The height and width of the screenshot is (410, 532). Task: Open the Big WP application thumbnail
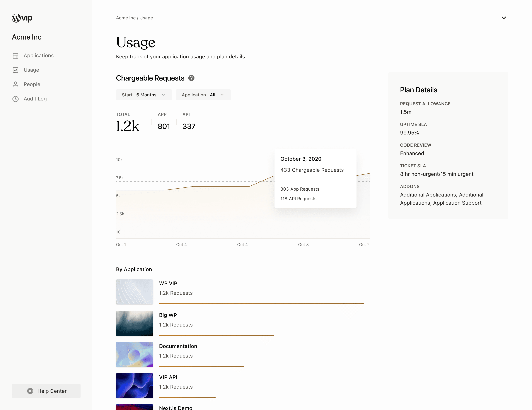pyautogui.click(x=134, y=324)
